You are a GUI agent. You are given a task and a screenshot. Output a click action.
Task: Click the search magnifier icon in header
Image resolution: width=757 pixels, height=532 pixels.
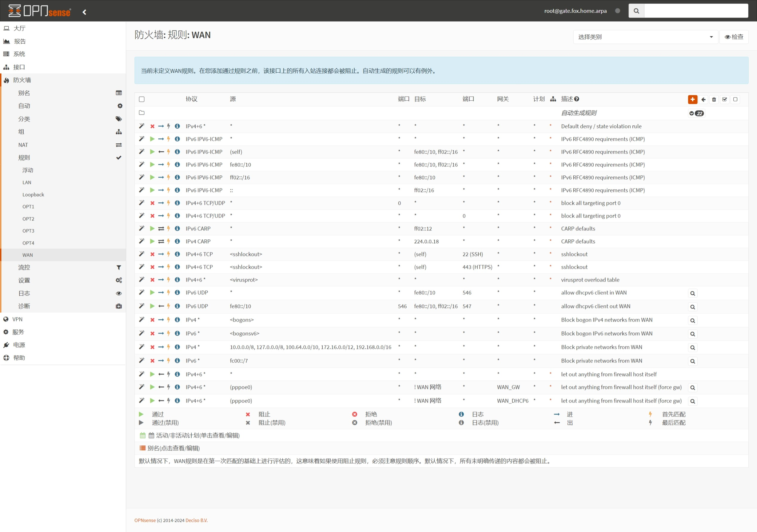point(636,11)
